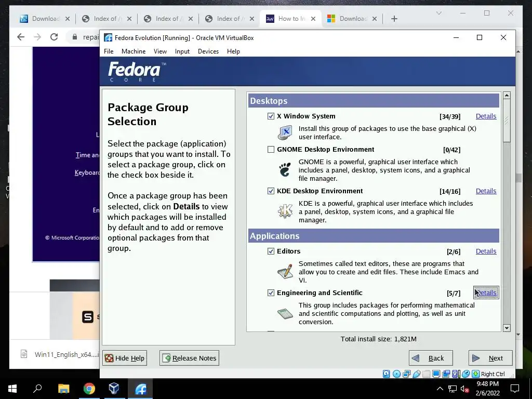Click the Release Notes button
Viewport: 532px width, 399px height.
tap(189, 358)
